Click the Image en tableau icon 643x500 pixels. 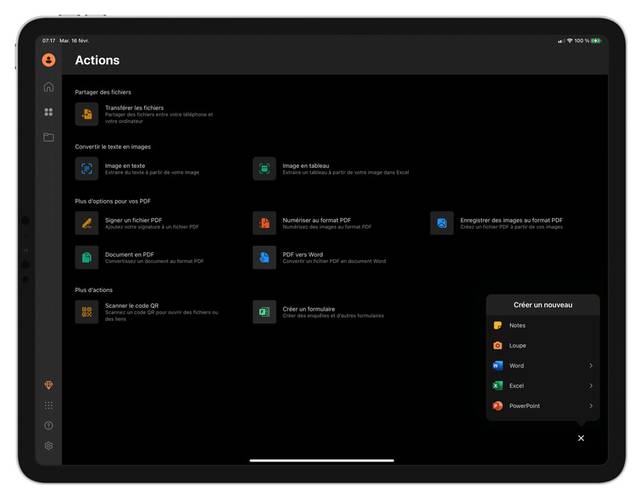[264, 169]
